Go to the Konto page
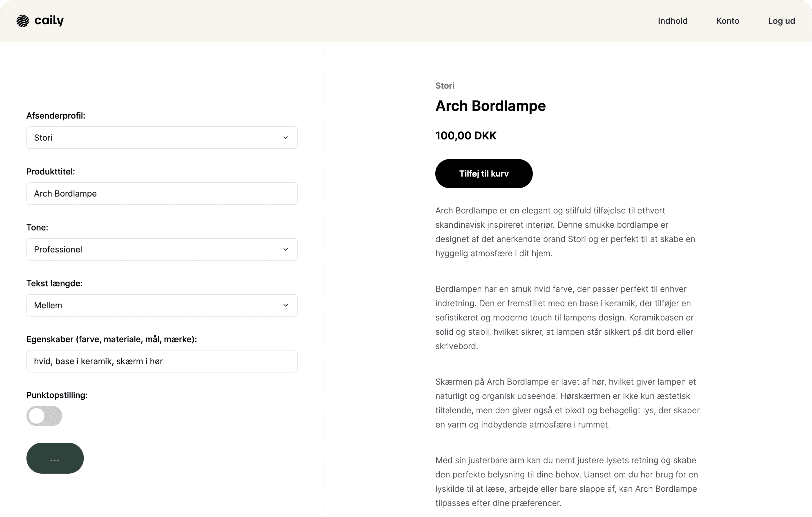This screenshot has height=517, width=812. click(x=728, y=21)
